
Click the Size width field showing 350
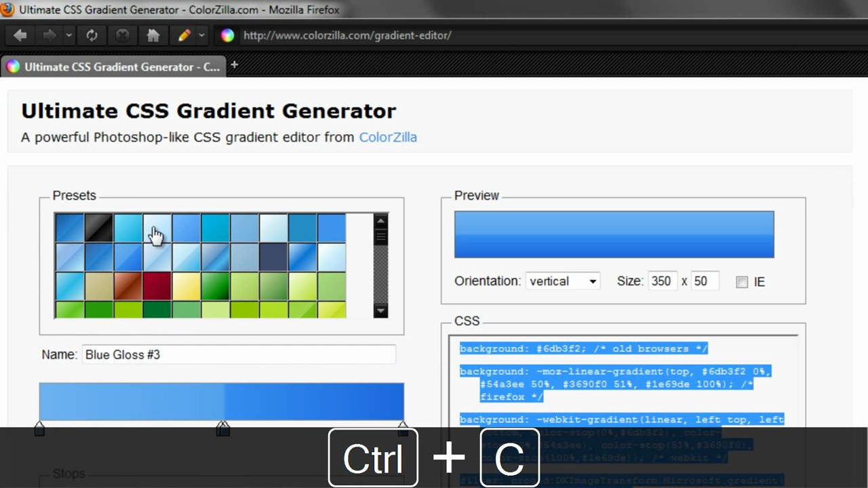(662, 281)
